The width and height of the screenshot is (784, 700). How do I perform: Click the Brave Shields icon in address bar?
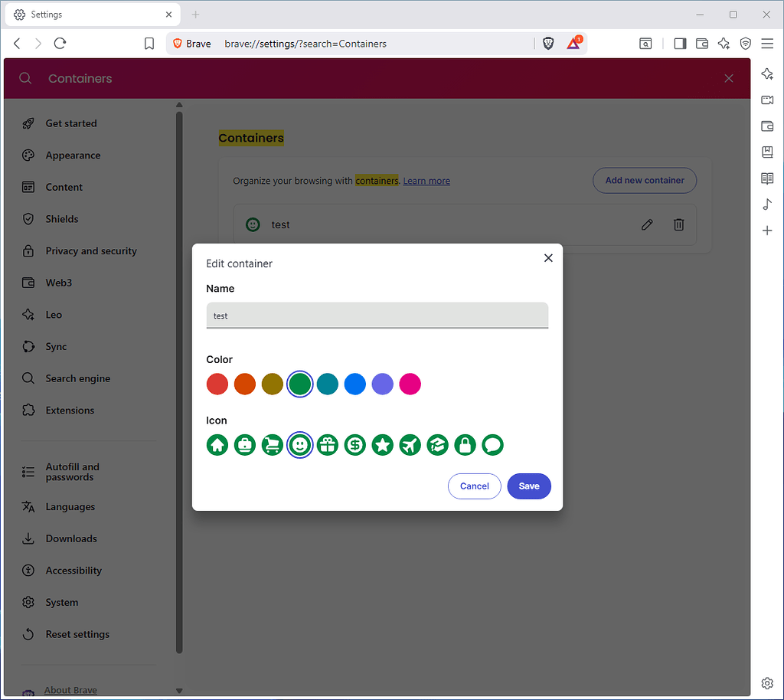[548, 44]
